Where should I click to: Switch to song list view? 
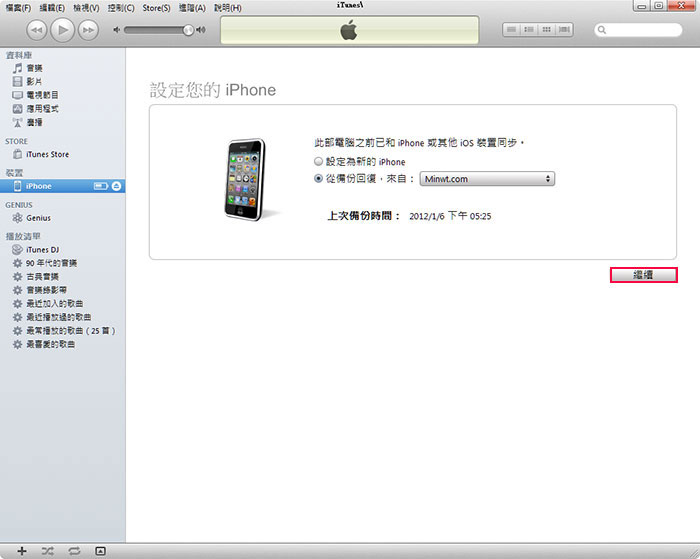tap(512, 29)
